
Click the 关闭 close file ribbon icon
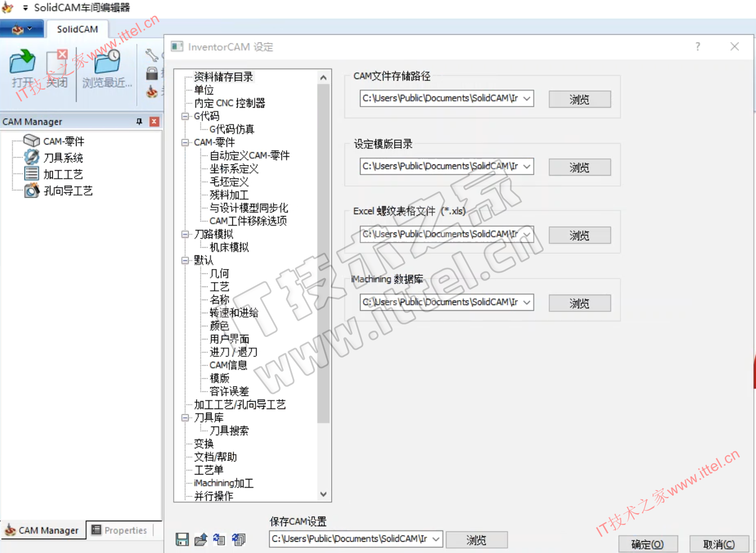pos(57,62)
